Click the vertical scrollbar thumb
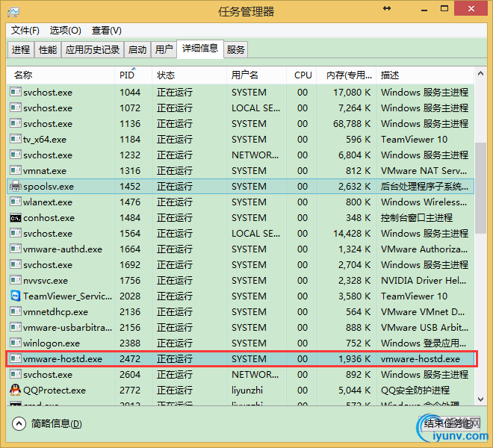 click(x=480, y=188)
